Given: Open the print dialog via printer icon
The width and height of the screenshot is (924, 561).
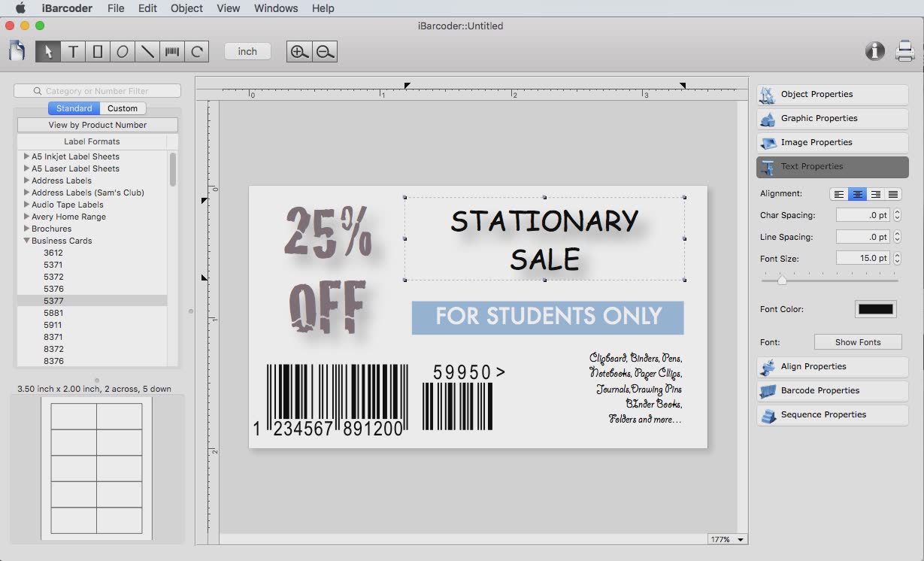Looking at the screenshot, I should [x=904, y=51].
